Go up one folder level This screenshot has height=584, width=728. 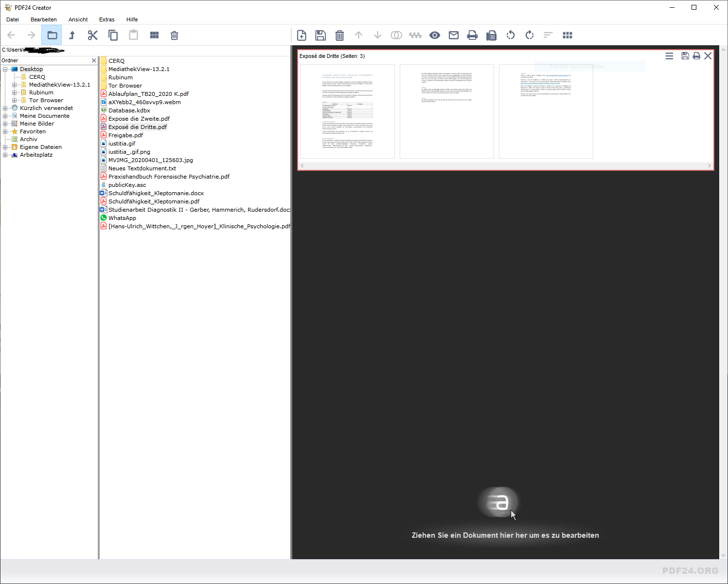pos(72,35)
